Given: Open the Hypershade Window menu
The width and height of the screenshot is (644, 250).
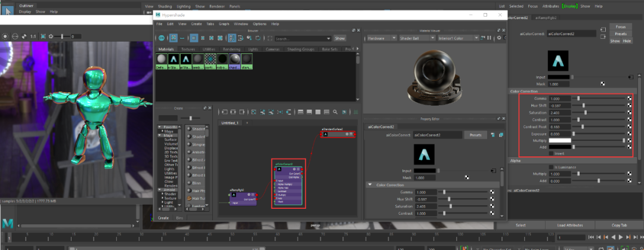Looking at the screenshot, I should tap(241, 24).
